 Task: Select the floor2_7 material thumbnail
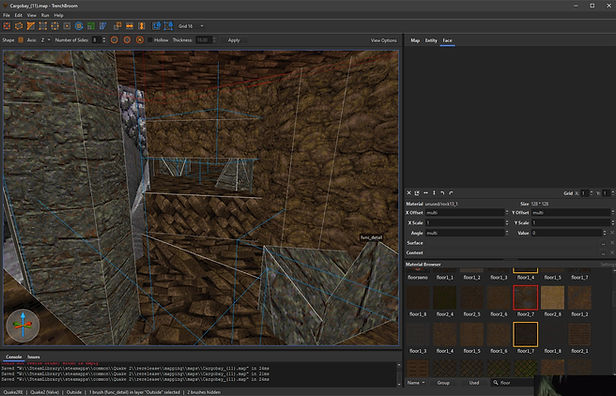pyautogui.click(x=525, y=297)
